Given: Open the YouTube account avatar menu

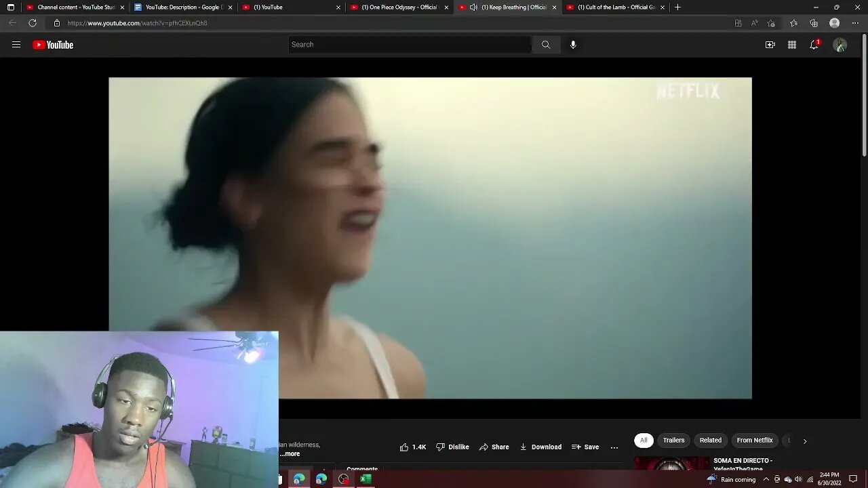Looking at the screenshot, I should point(840,45).
